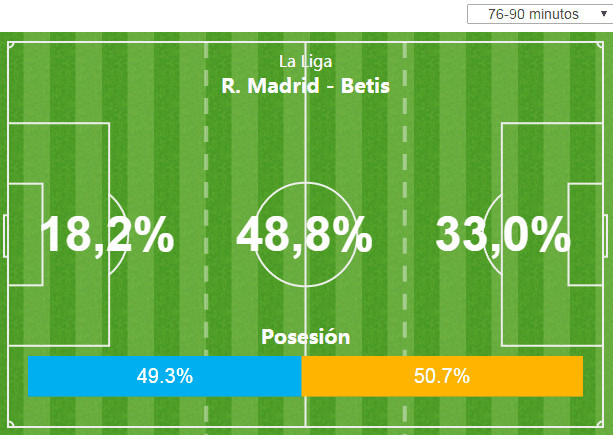Click the 18,2% left zone figure
Image resolution: width=613 pixels, height=435 pixels.
click(x=107, y=236)
